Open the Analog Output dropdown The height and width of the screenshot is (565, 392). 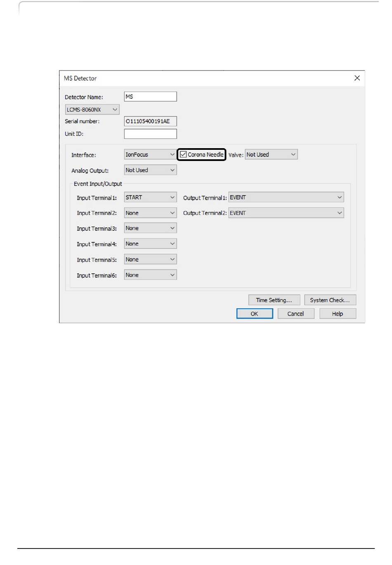tap(151, 170)
